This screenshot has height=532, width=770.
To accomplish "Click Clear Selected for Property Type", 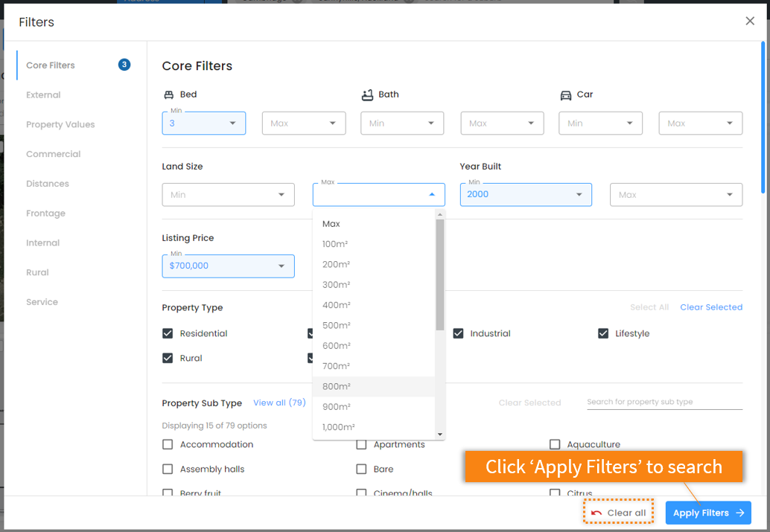I will pyautogui.click(x=711, y=307).
